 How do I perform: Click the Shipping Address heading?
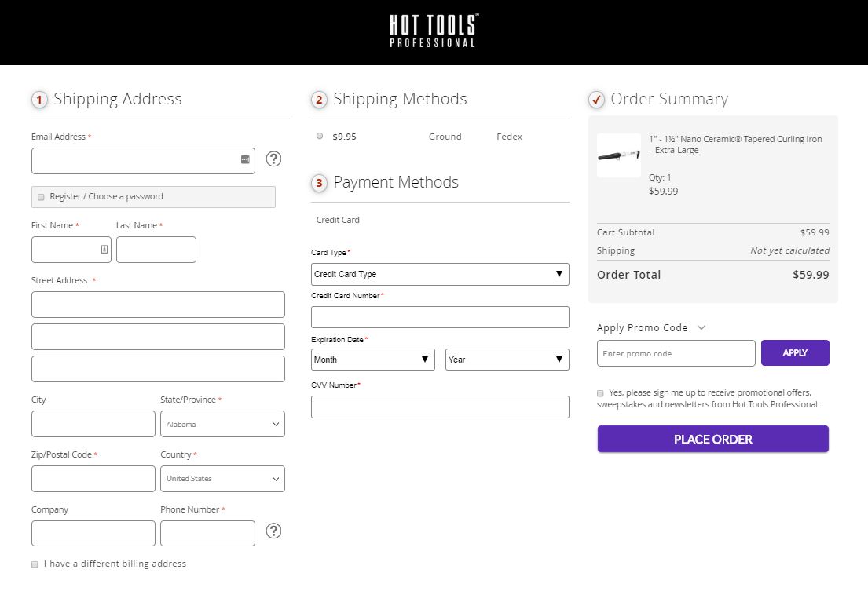click(117, 99)
